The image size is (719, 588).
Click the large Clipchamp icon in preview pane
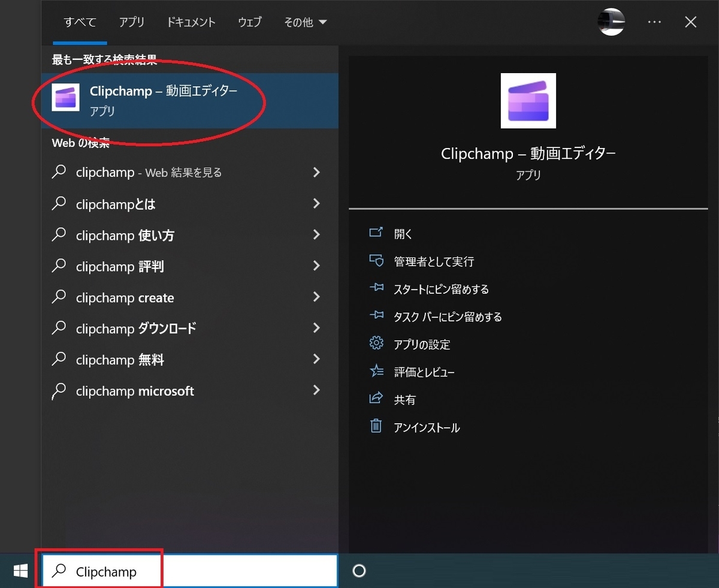click(528, 101)
